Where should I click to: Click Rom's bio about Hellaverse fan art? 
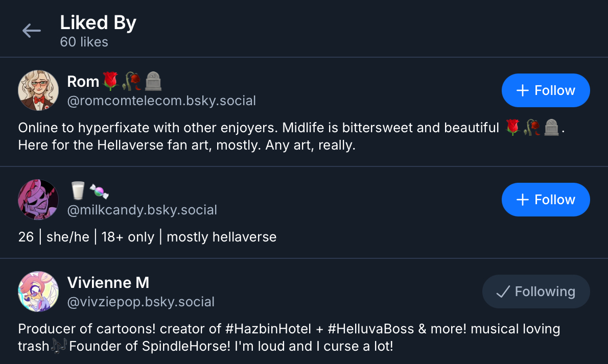pyautogui.click(x=186, y=145)
